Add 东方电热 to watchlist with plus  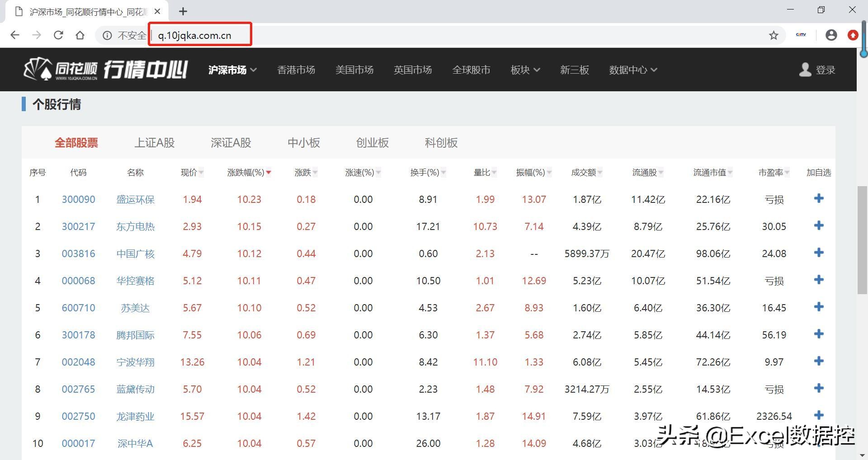(x=819, y=225)
